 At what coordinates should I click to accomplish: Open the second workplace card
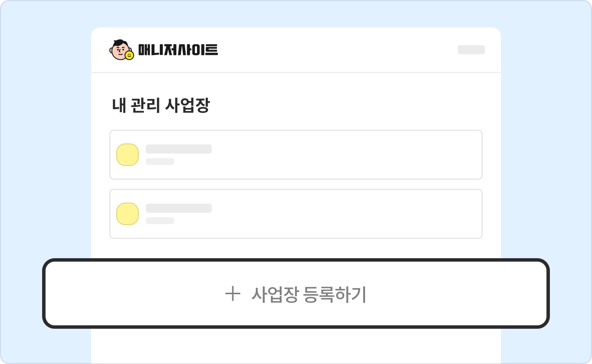[296, 214]
